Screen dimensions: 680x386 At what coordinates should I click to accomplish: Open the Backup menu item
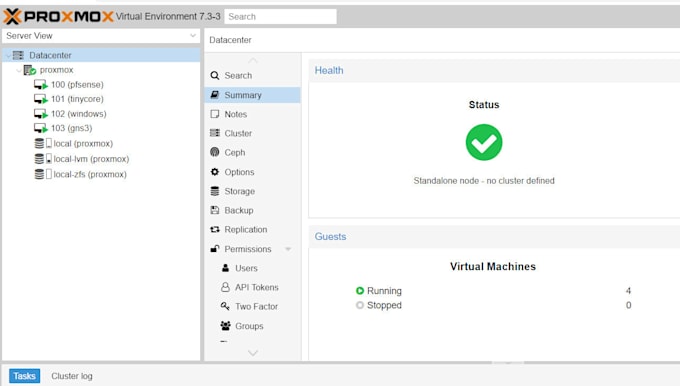click(252, 210)
